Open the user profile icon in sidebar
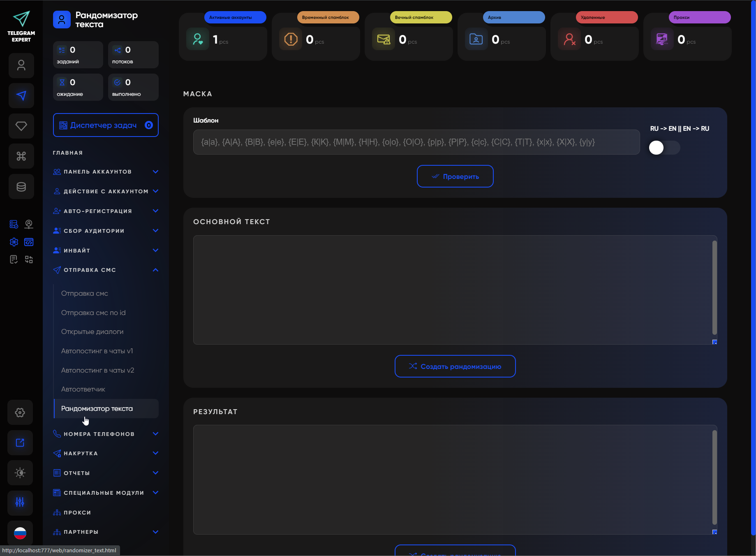The width and height of the screenshot is (756, 556). (x=21, y=65)
